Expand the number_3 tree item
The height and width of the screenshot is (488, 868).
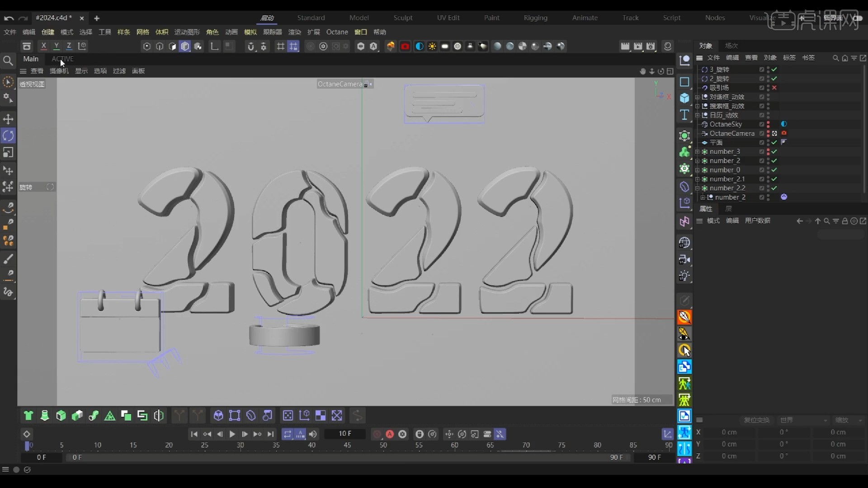[698, 152]
